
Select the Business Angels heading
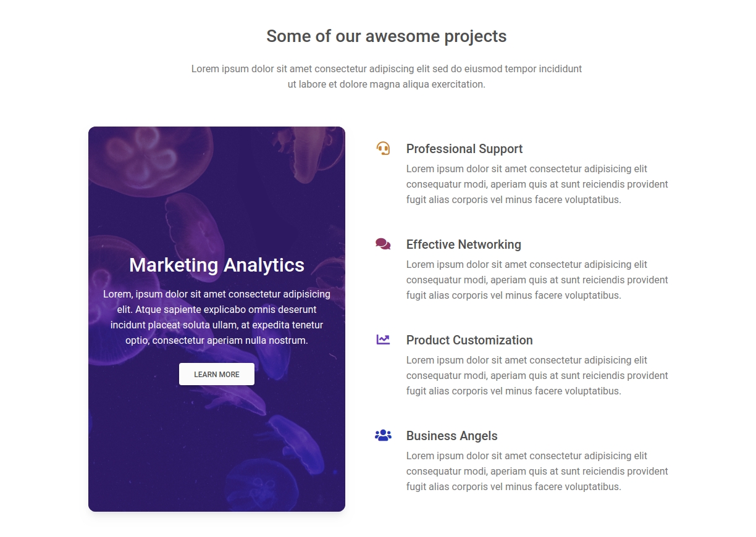click(x=452, y=436)
